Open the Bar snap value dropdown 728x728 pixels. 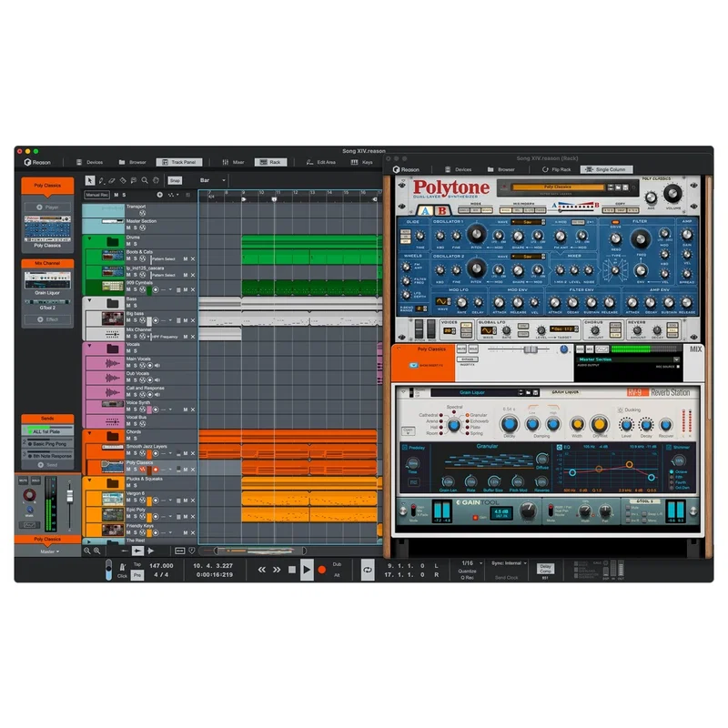coord(213,180)
